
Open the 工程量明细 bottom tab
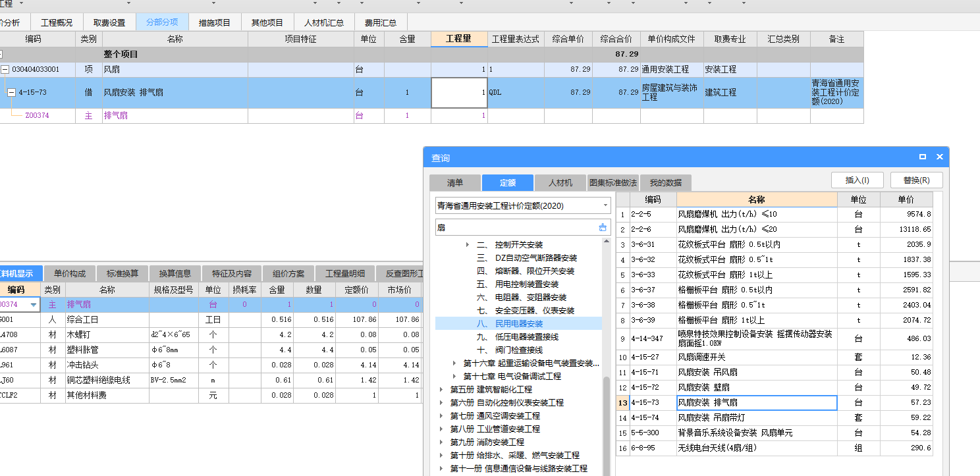(346, 274)
